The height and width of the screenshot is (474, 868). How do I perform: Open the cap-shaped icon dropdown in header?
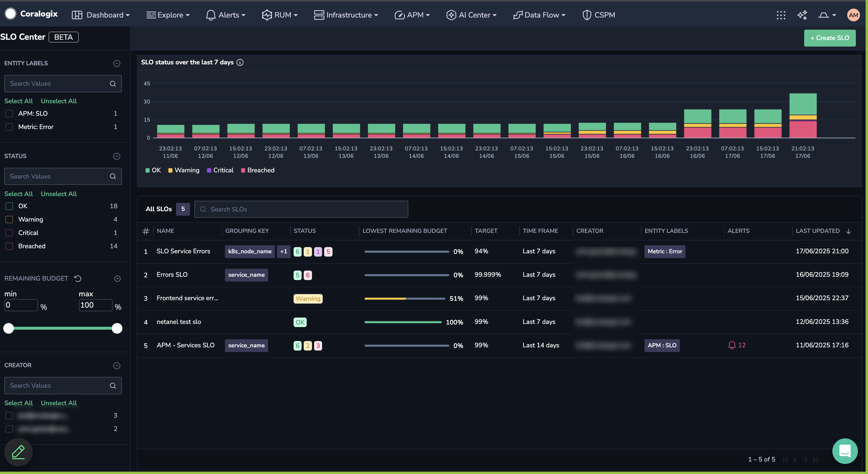(827, 15)
